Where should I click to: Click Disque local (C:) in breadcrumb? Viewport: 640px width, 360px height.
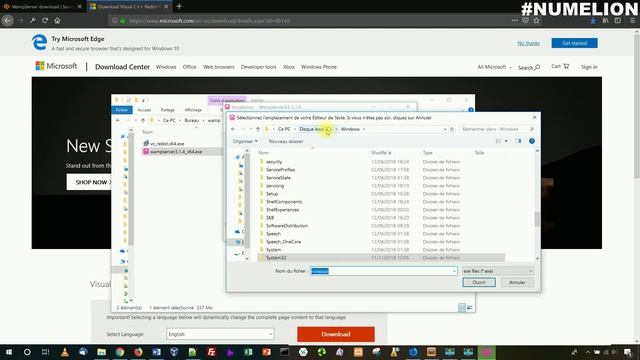coord(316,129)
